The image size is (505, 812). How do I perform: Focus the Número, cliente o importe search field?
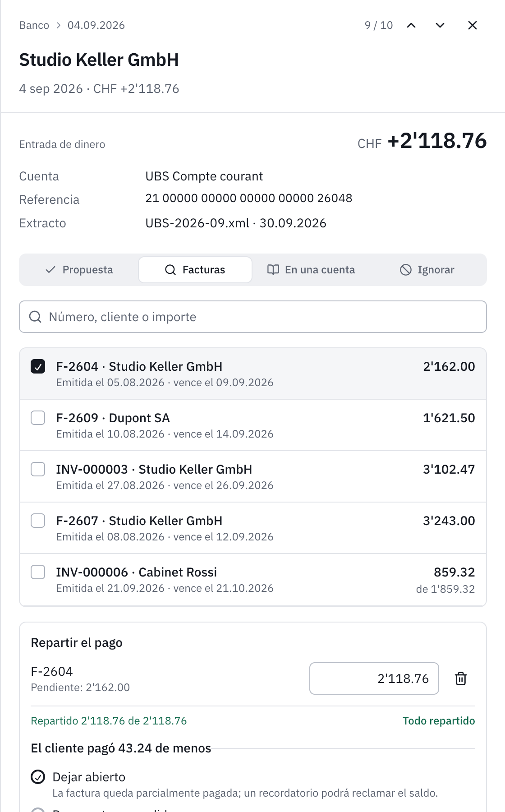click(x=253, y=317)
